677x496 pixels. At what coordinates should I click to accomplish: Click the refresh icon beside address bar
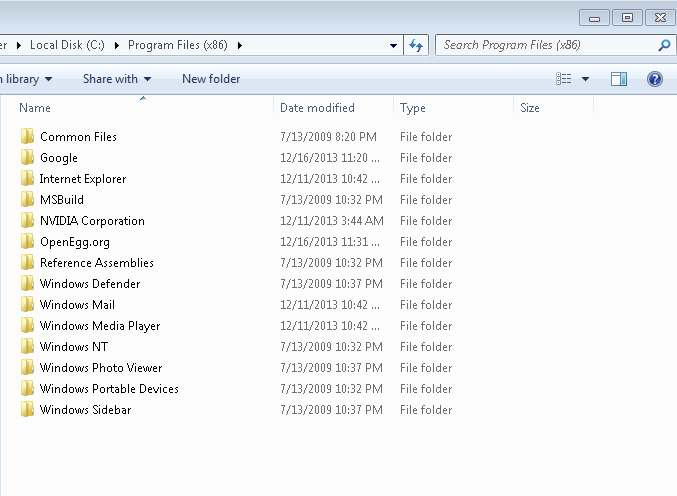tap(416, 45)
